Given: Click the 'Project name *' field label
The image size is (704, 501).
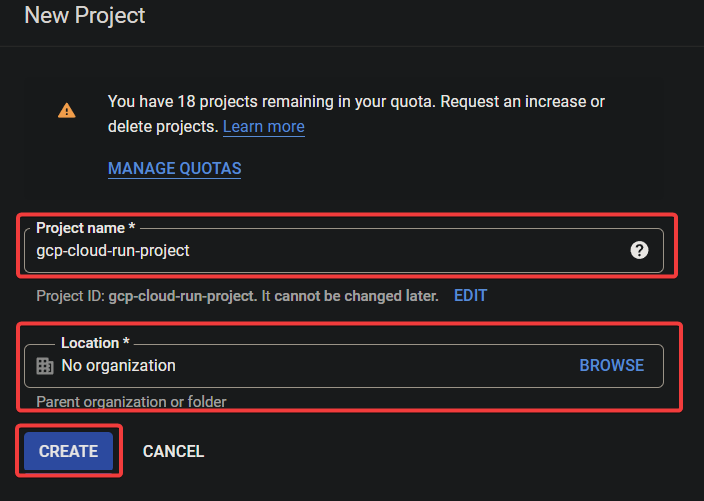Looking at the screenshot, I should [85, 228].
